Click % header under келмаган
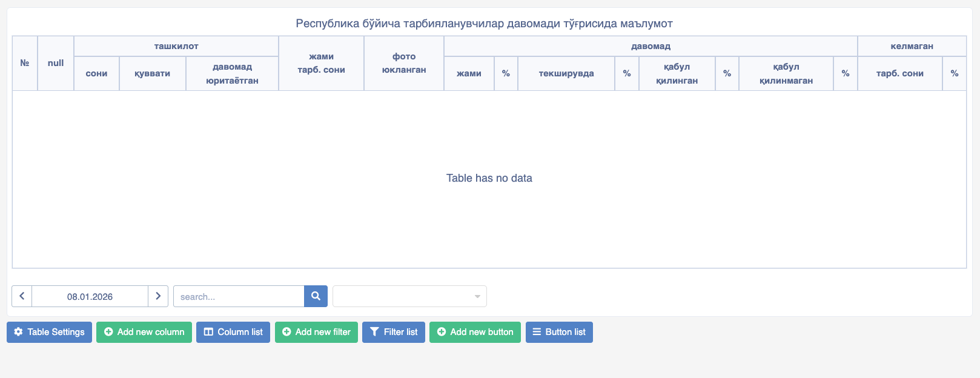 coord(955,73)
